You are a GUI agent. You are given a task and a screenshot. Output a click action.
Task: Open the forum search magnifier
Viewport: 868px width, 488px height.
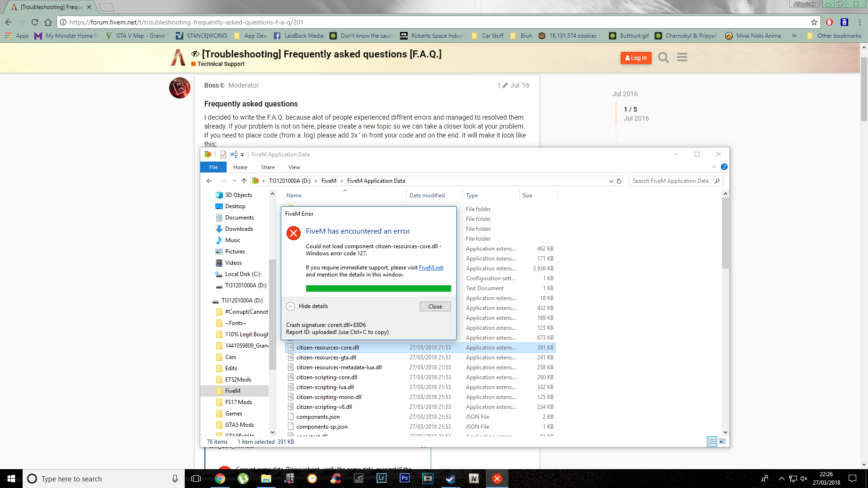click(663, 57)
